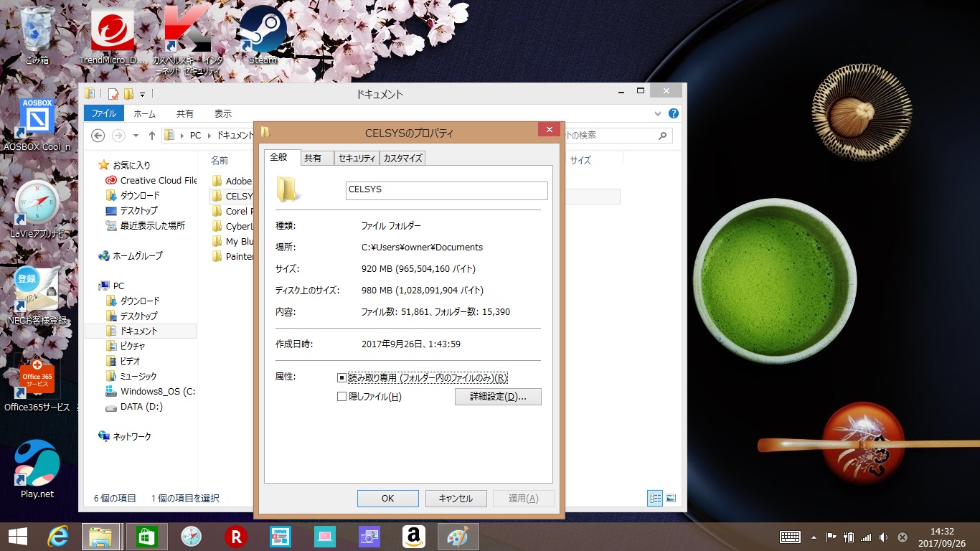This screenshot has width=980, height=551.
Task: Open the recent locations dropdown arrow
Action: click(x=136, y=136)
